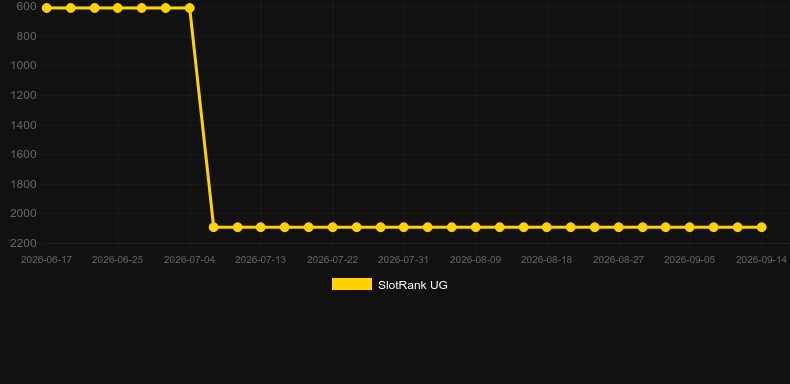Click the 2026-07-04 x-axis date label

189,260
